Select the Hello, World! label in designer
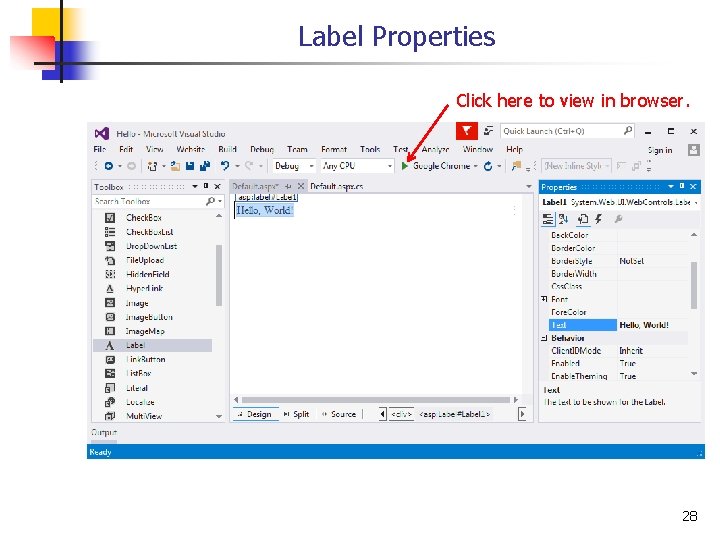The width and height of the screenshot is (720, 540). (x=264, y=210)
